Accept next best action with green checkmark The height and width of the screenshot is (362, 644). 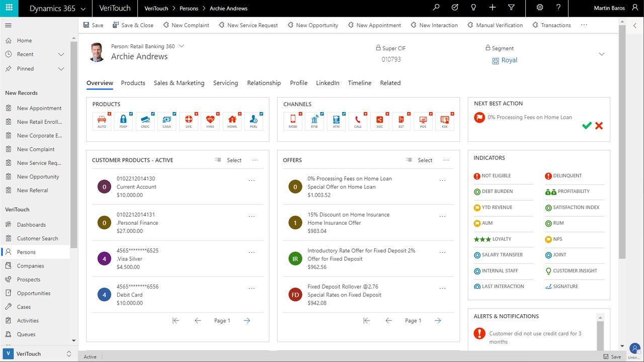click(x=587, y=126)
